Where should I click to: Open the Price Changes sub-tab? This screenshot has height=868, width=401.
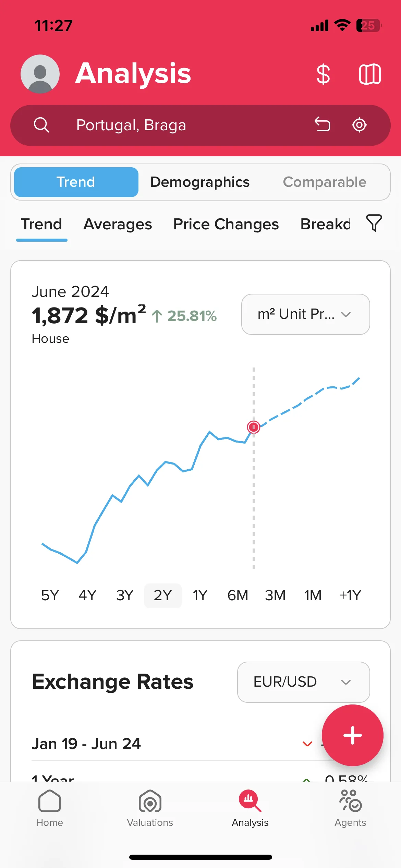pyautogui.click(x=226, y=225)
